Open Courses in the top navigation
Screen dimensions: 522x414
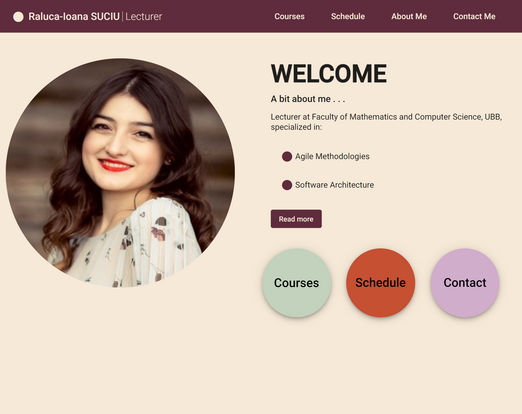[x=289, y=16]
